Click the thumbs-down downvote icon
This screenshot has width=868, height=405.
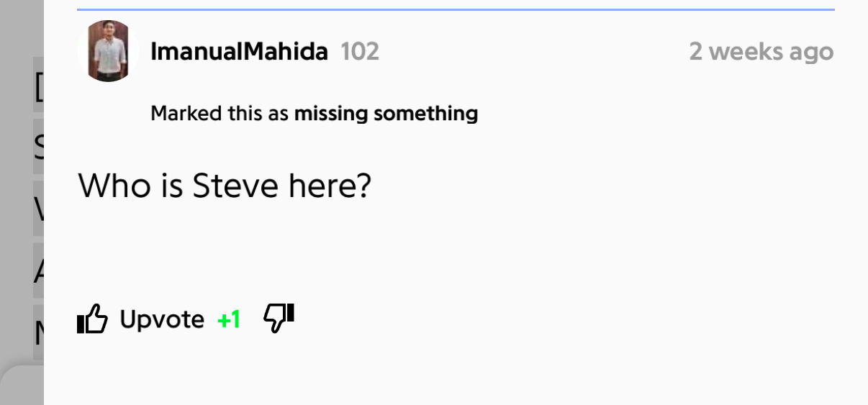[279, 317]
